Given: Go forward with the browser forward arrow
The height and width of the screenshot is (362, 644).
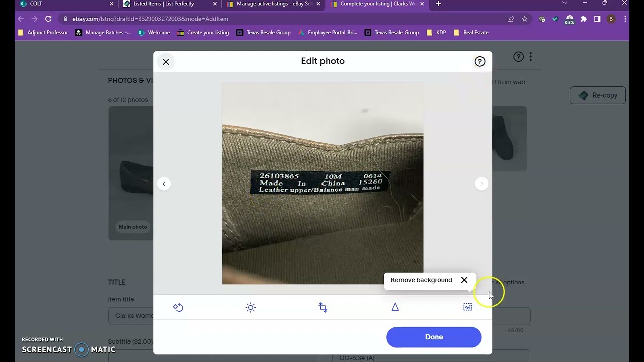Looking at the screenshot, I should click(x=34, y=19).
